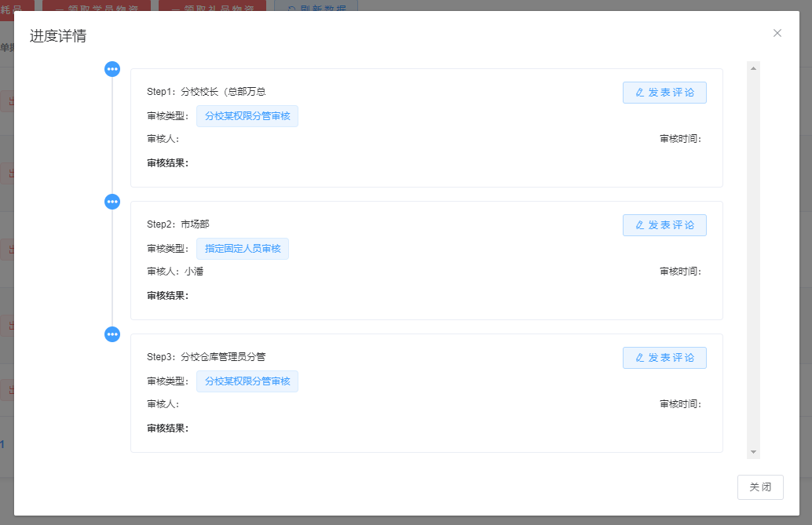Select the 指定固定人员审核 tag in Step2
The height and width of the screenshot is (525, 812).
[243, 249]
